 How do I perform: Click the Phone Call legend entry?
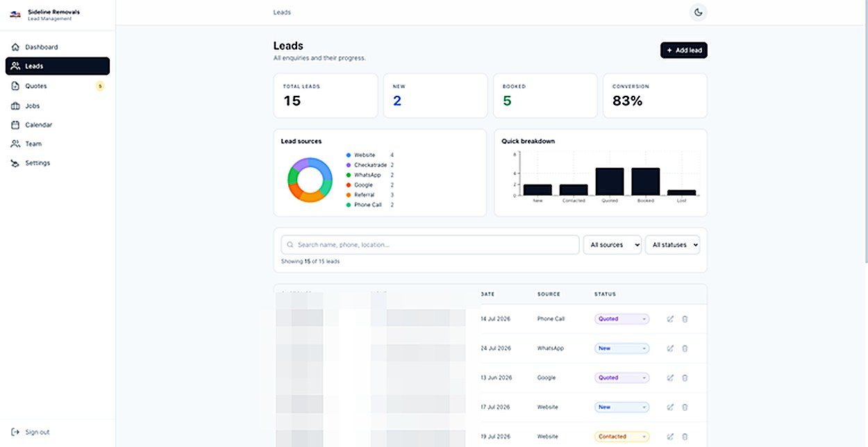[369, 205]
